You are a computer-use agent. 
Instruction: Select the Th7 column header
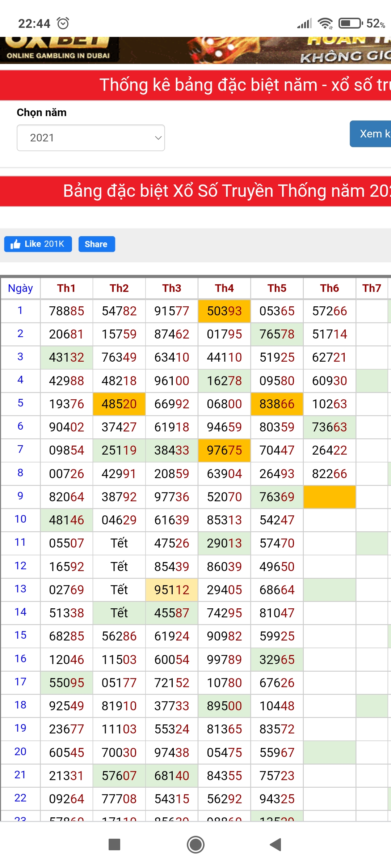(x=372, y=288)
